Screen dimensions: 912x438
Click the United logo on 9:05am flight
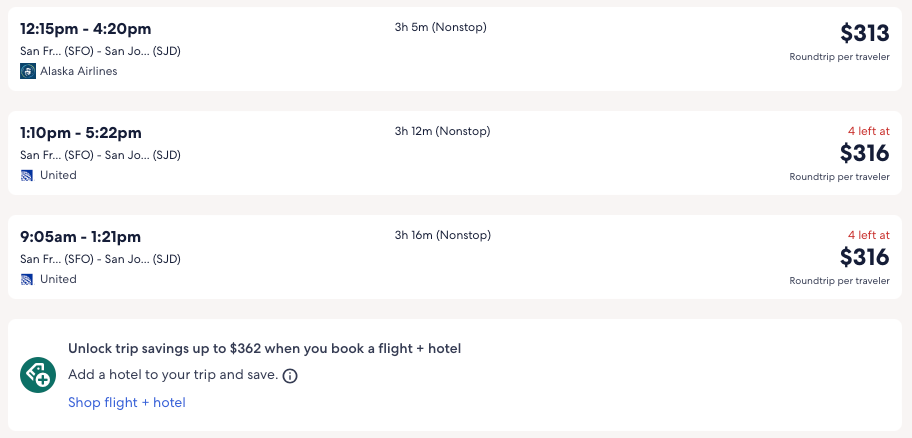point(27,279)
